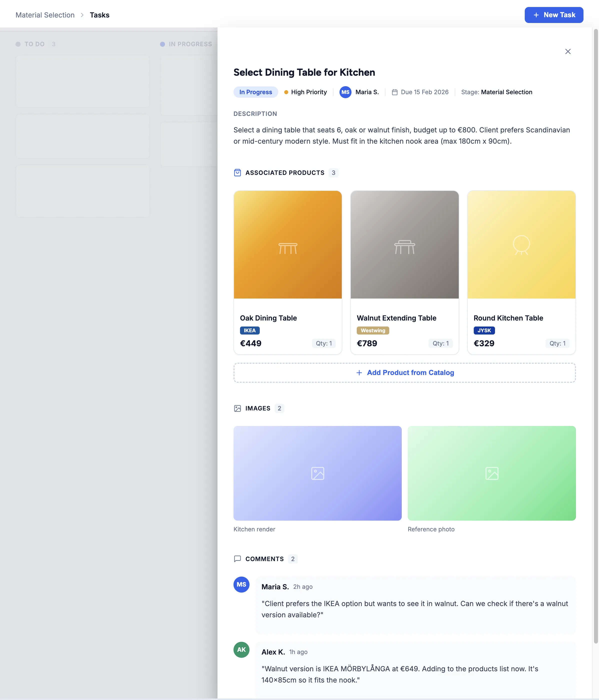599x700 pixels.
Task: Close the task detail panel
Action: [x=567, y=51]
